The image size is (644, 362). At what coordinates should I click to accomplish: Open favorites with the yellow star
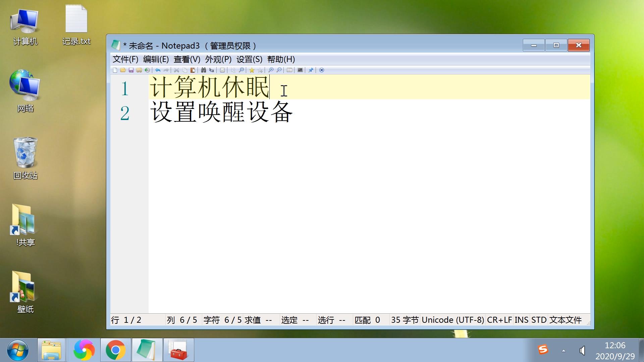pos(252,70)
